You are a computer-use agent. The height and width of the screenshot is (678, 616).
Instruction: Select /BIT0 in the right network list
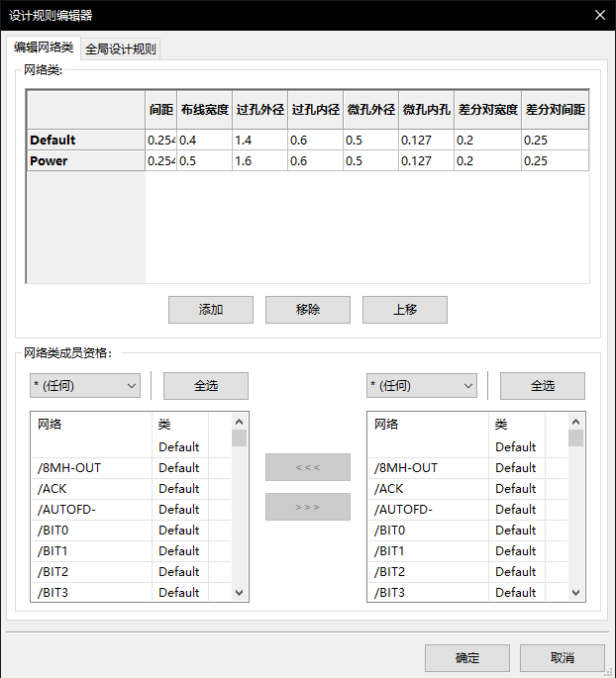467,531
